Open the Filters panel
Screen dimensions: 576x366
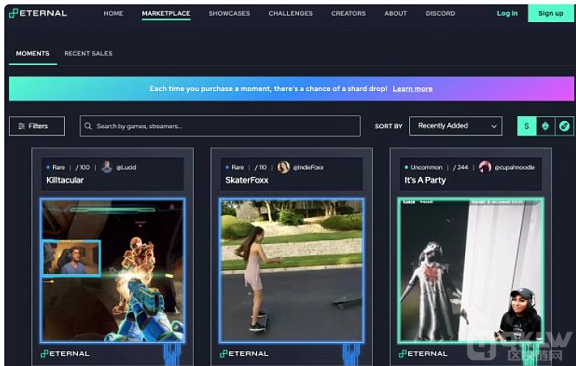click(37, 126)
